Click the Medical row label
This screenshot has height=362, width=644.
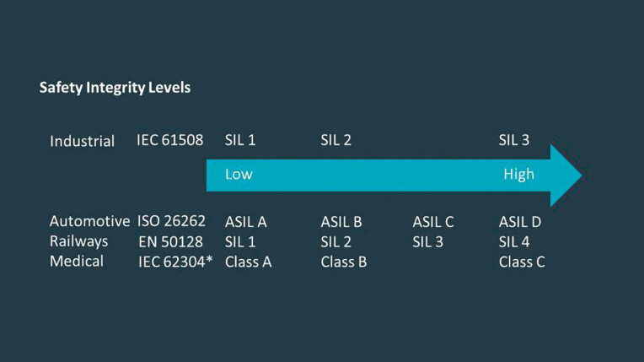77,262
